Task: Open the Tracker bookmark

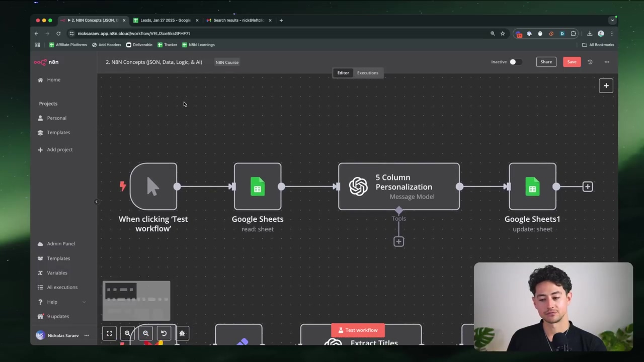Action: 167,45
